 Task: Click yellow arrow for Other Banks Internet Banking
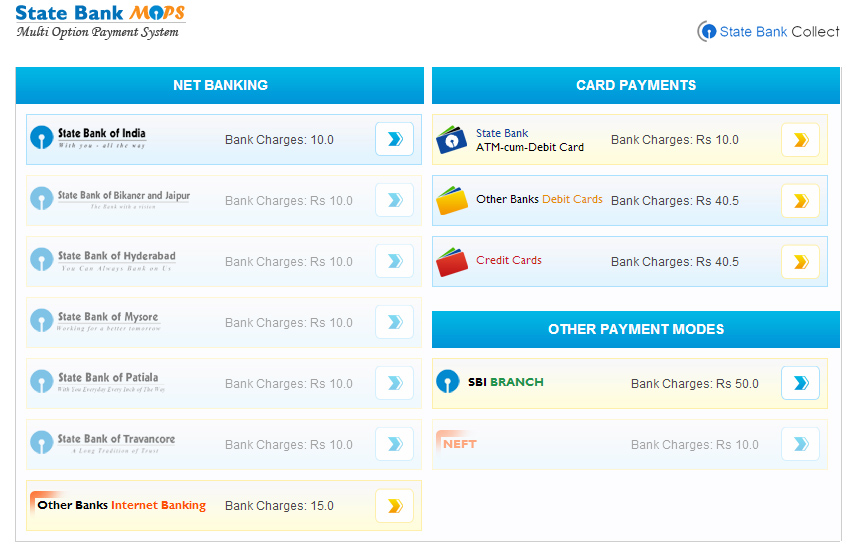pos(394,506)
